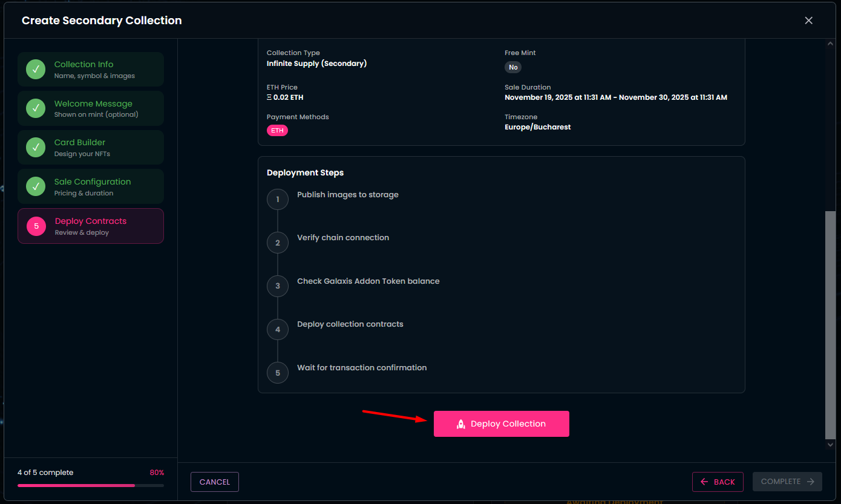Viewport: 841px width, 504px height.
Task: Go back using the Back button
Action: (x=718, y=482)
